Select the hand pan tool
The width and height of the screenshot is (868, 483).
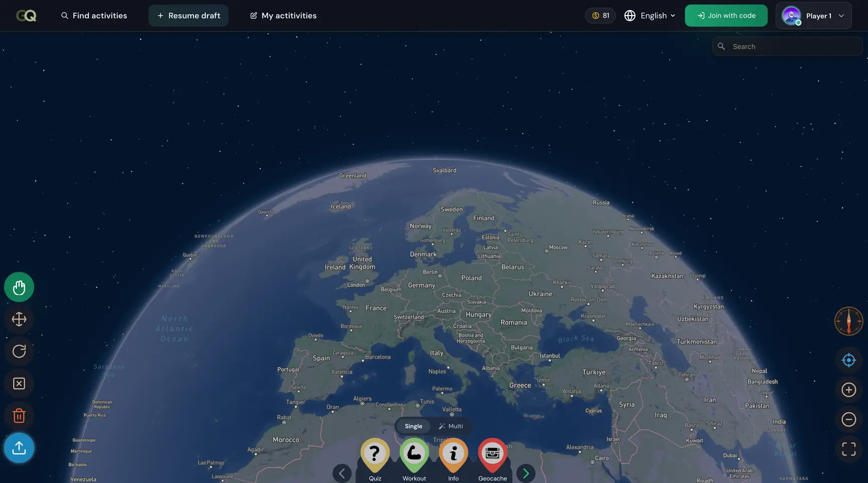19,287
